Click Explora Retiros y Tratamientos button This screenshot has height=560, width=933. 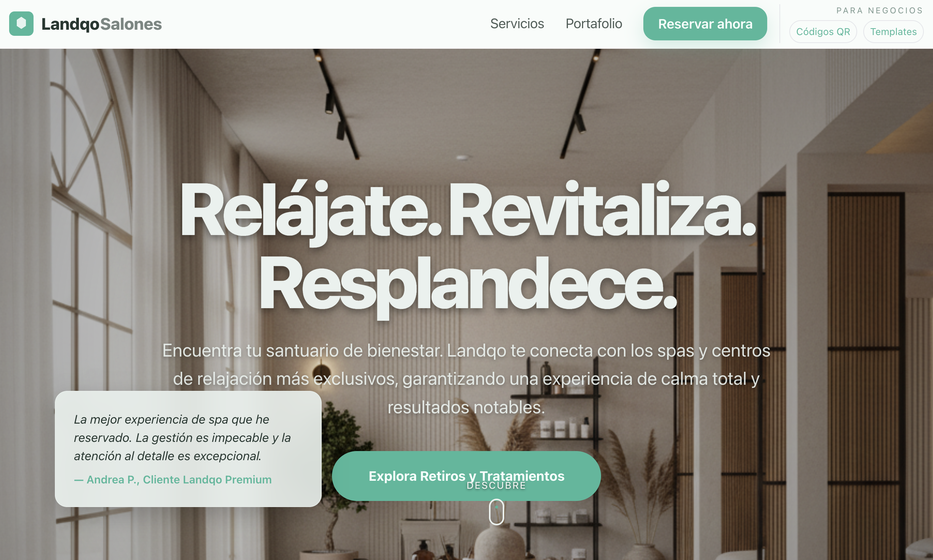(x=466, y=476)
